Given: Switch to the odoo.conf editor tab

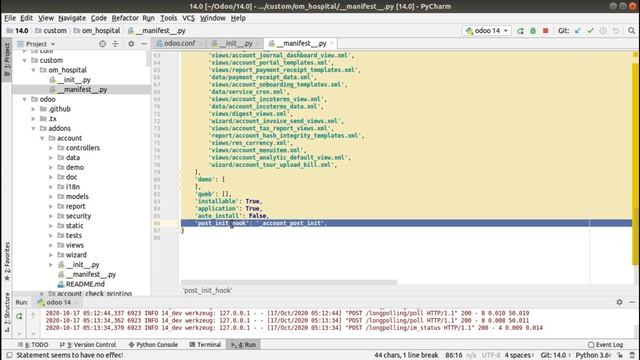Looking at the screenshot, I should click(179, 43).
